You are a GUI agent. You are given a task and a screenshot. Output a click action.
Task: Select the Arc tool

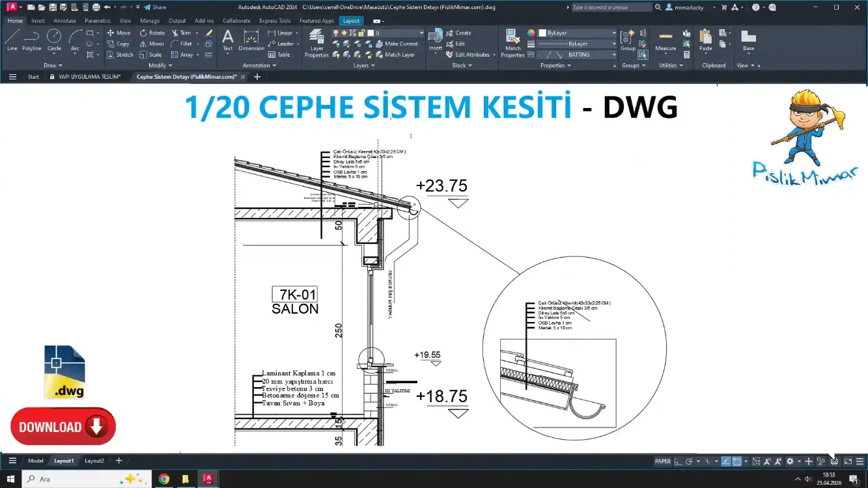tap(75, 40)
